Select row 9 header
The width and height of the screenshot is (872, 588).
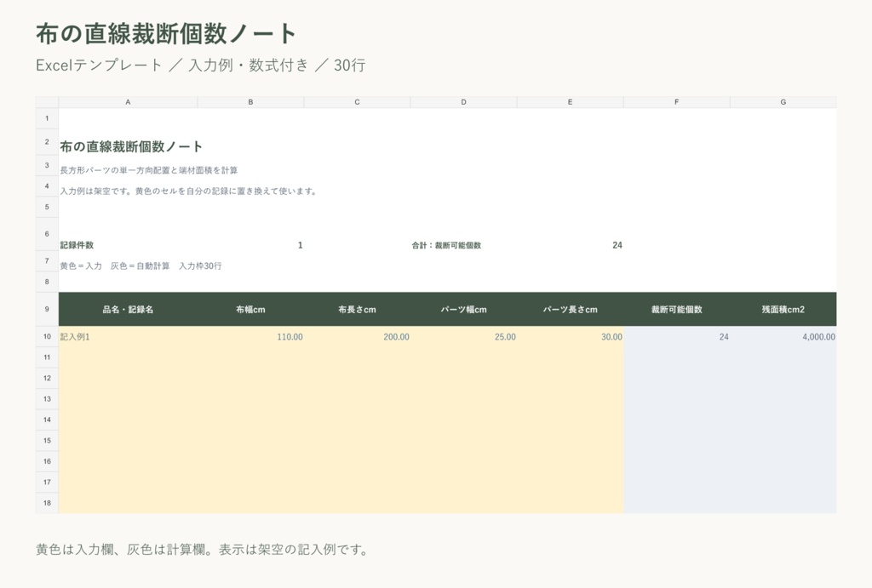click(48, 309)
